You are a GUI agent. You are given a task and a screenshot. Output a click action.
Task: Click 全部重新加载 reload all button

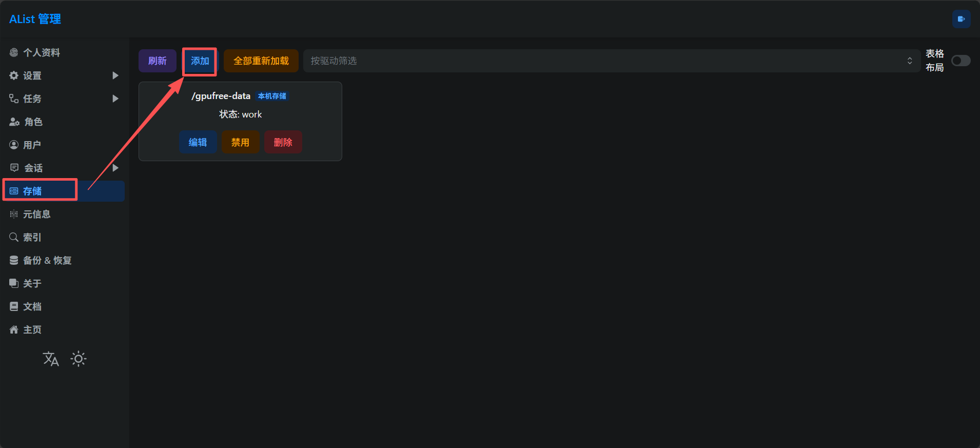pyautogui.click(x=261, y=61)
